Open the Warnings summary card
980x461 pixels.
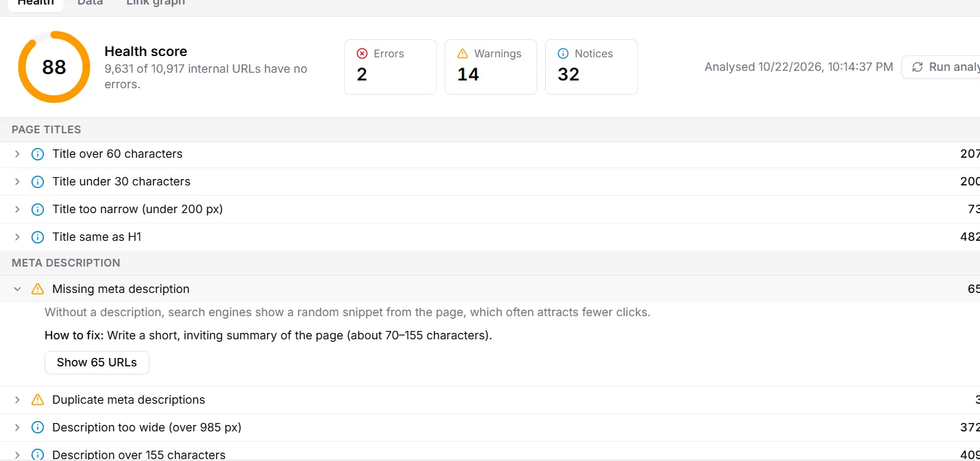click(491, 67)
